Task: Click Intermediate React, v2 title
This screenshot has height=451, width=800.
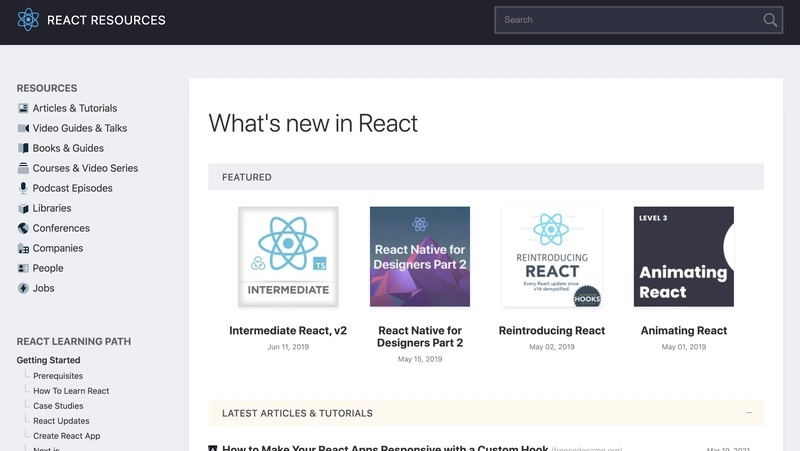Action: (288, 331)
